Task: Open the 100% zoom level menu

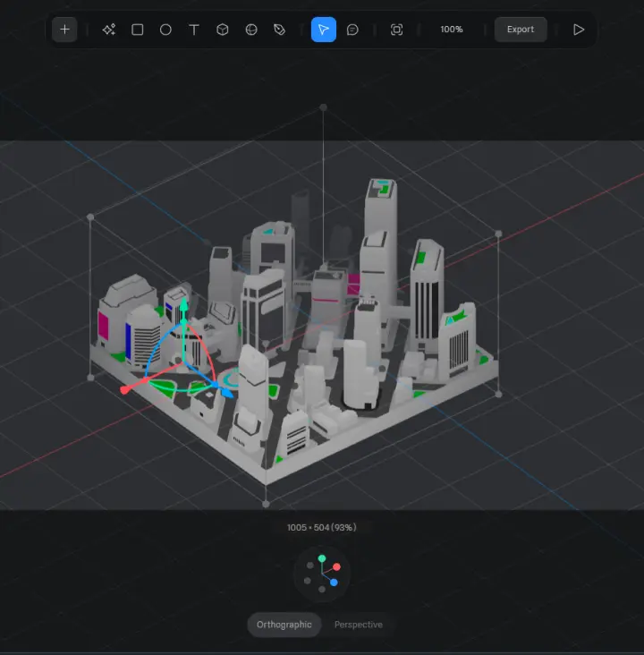Action: (x=452, y=30)
